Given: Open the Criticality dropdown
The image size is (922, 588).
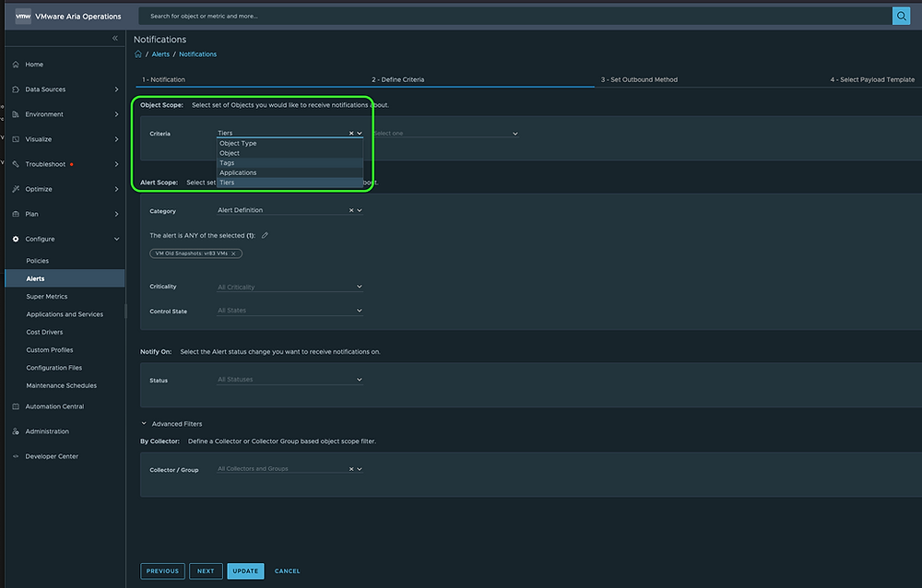Looking at the screenshot, I should 290,288.
